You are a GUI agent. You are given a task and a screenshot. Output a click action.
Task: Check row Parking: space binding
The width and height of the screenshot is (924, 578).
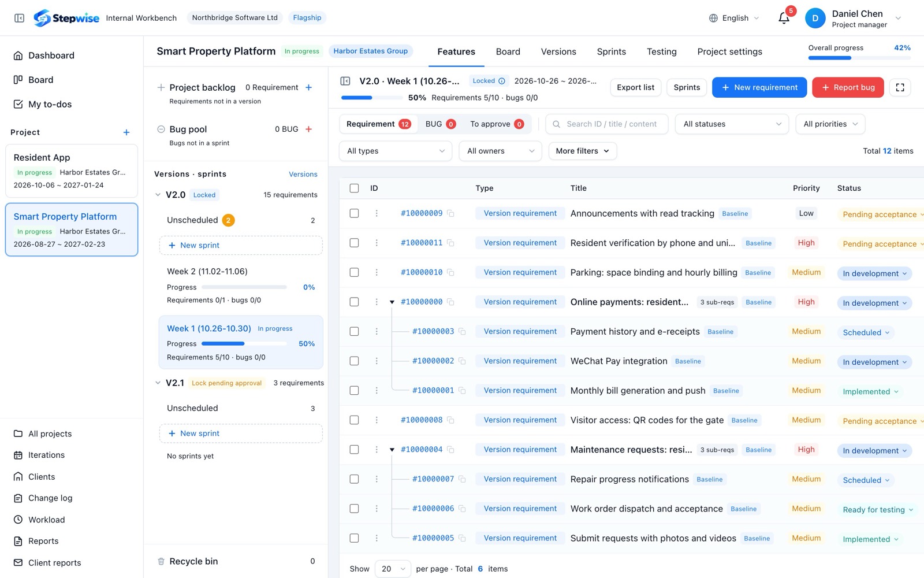click(x=354, y=272)
